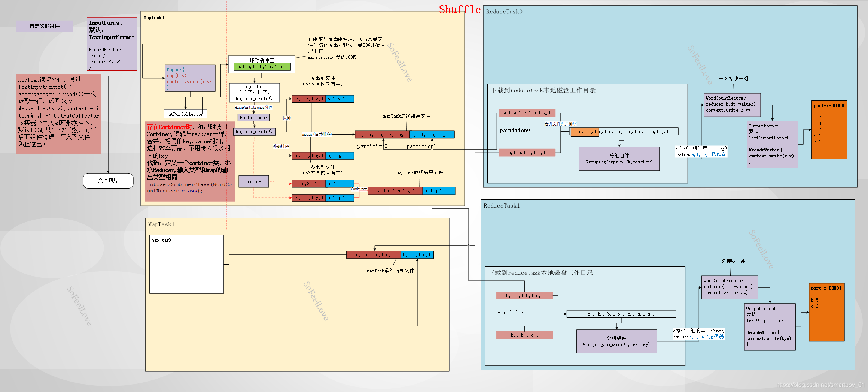Click the '合并文件归并排序' label
868x392 pixels.
[560, 124]
